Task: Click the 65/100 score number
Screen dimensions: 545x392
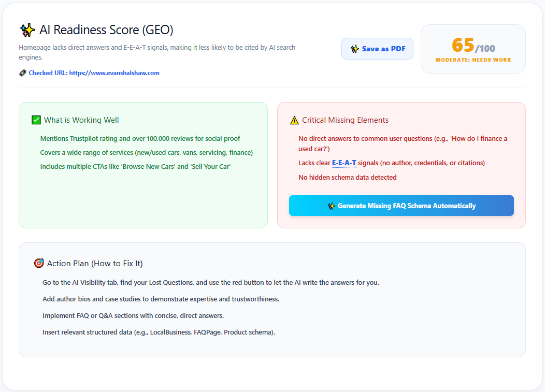Action: coord(473,45)
